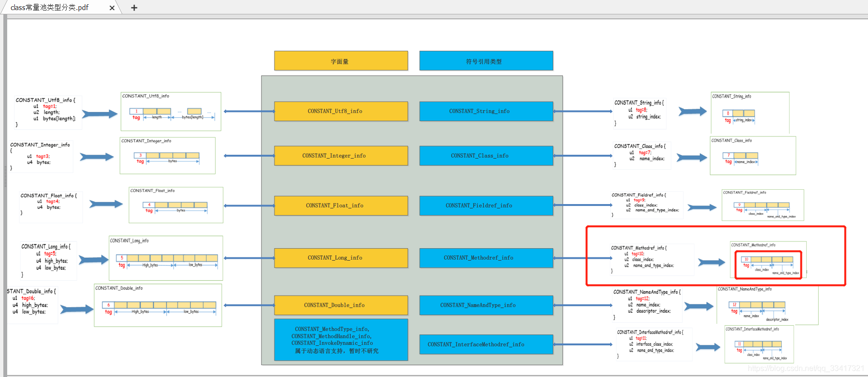
Task: Close the class常量池类型分类.pdf tab
Action: pos(112,8)
